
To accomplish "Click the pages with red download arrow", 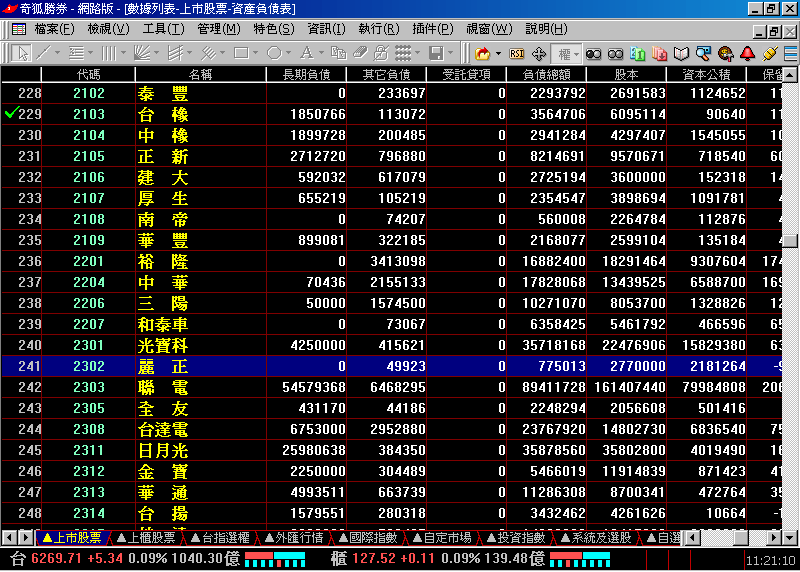I will [x=659, y=54].
